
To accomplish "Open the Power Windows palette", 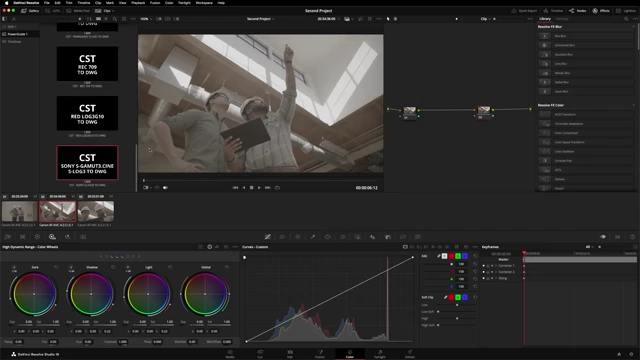I will [x=328, y=237].
